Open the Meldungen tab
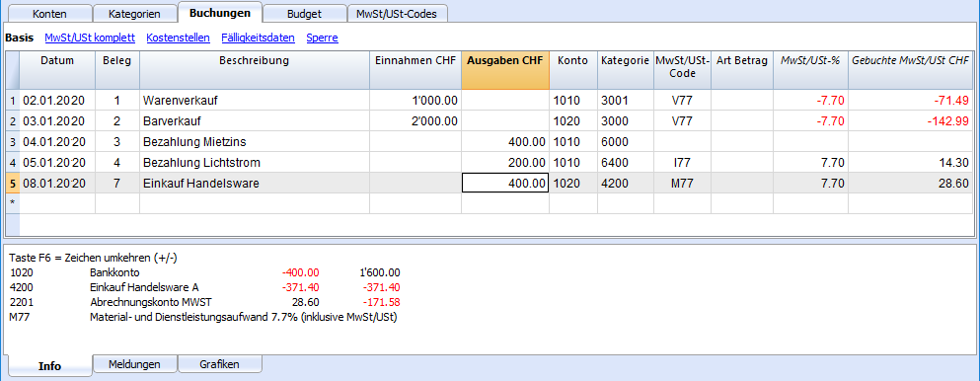This screenshot has width=980, height=381. [x=134, y=364]
